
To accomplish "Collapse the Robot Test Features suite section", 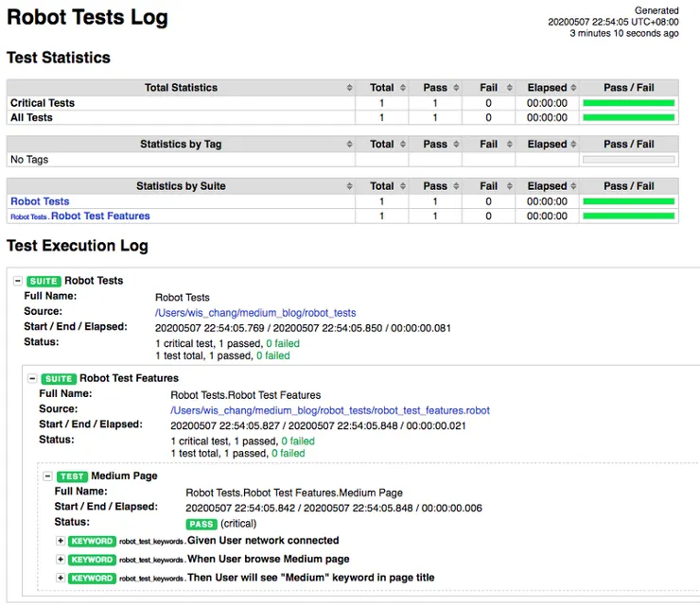I will coord(33,378).
